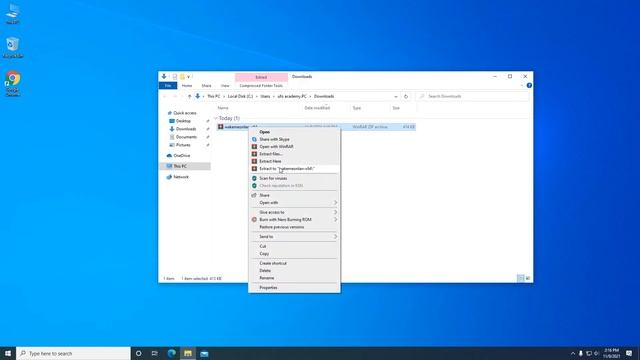Open Task View from the taskbar
This screenshot has width=640, height=360.
(x=155, y=353)
